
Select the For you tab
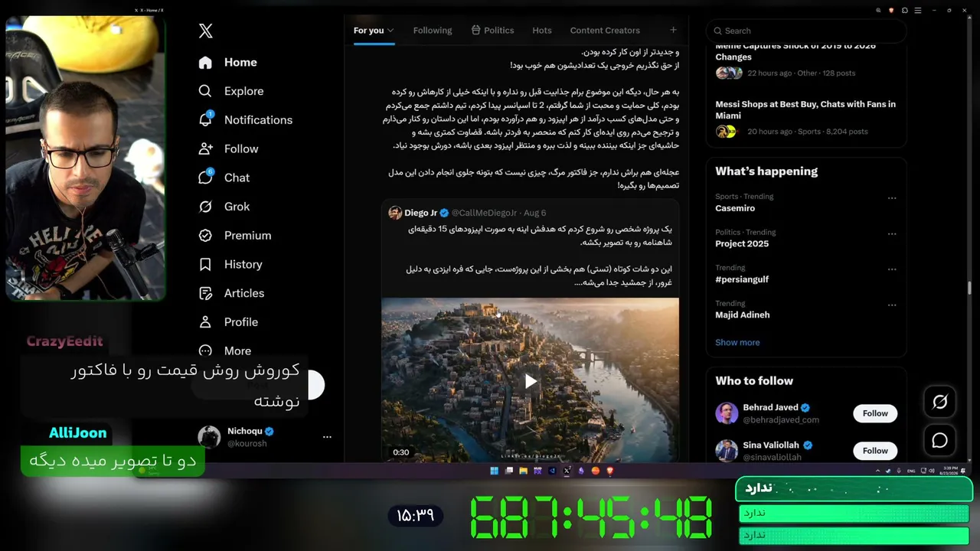[x=368, y=31]
